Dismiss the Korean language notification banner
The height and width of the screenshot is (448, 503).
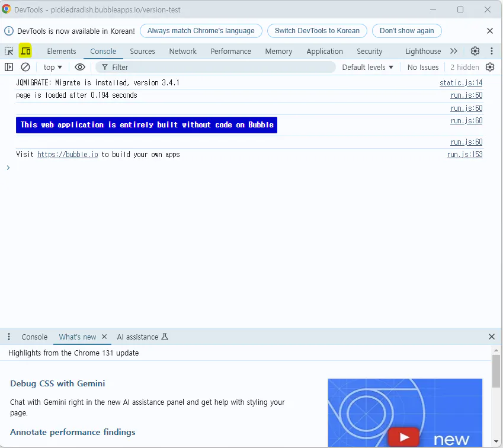490,31
